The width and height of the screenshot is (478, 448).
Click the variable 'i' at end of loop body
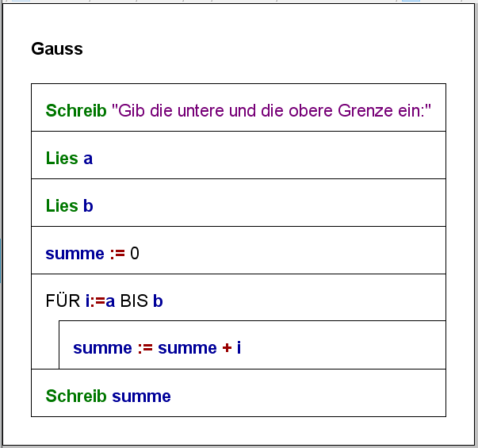(239, 347)
